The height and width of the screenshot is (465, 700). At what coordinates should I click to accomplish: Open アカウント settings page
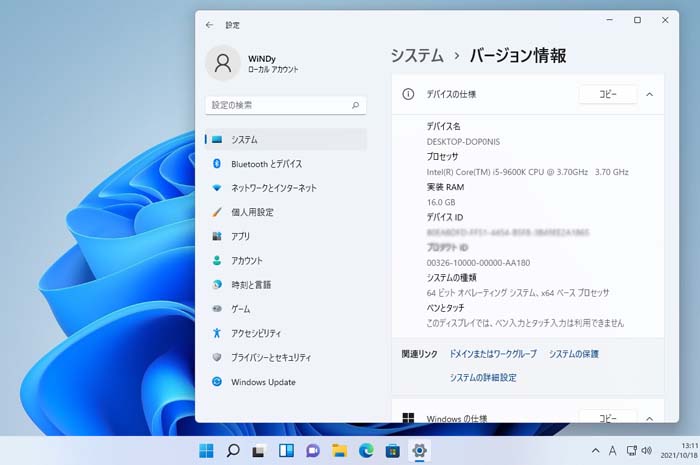286,261
